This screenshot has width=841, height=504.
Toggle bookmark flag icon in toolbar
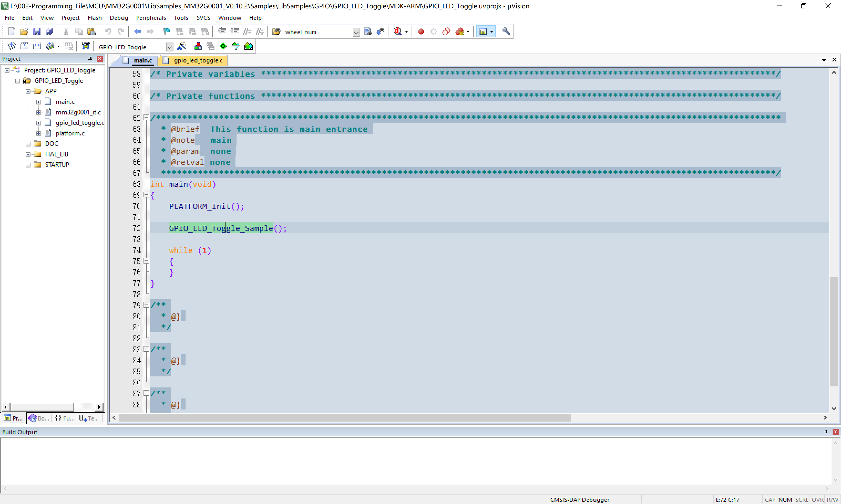point(167,31)
